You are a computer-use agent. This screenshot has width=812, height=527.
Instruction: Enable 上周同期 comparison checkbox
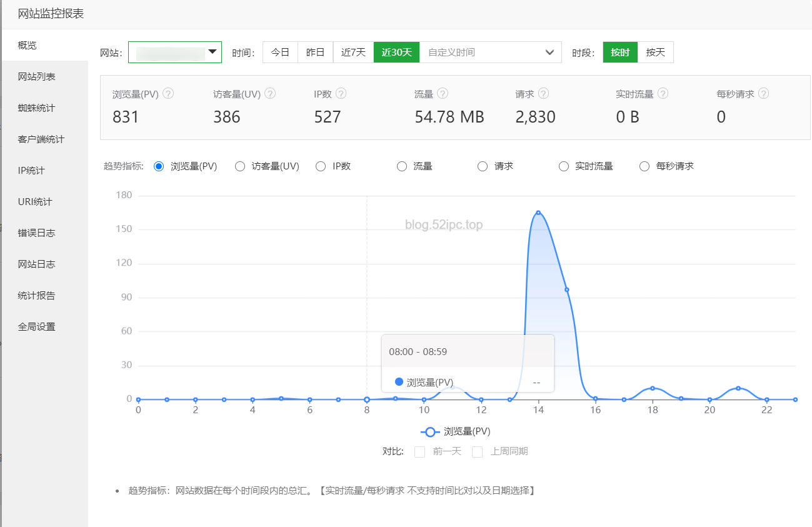[478, 452]
